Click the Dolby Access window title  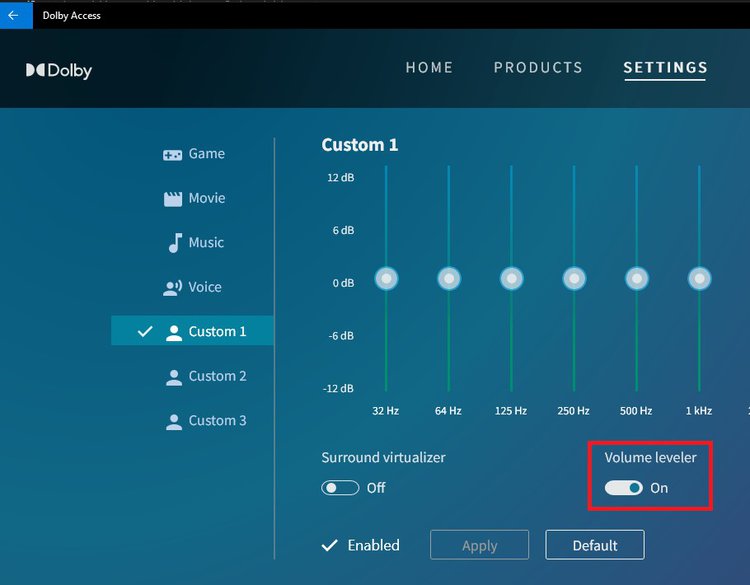coord(72,16)
